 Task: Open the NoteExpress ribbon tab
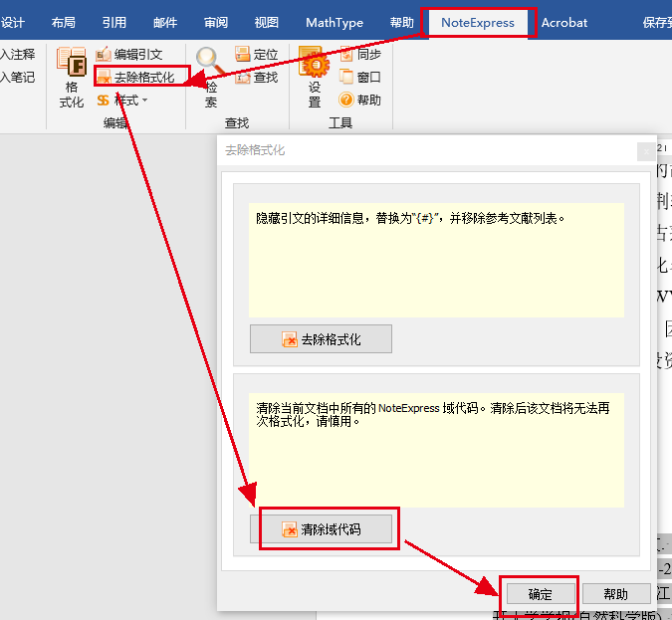478,23
